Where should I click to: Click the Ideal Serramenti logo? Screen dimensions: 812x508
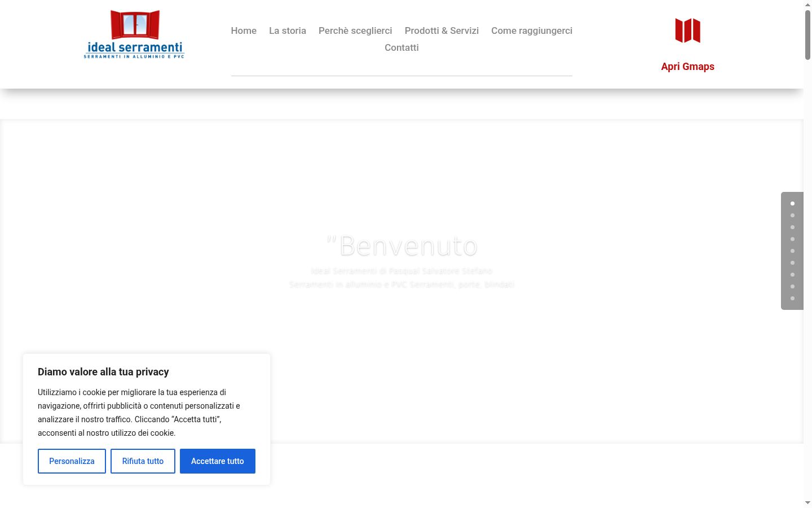click(134, 34)
